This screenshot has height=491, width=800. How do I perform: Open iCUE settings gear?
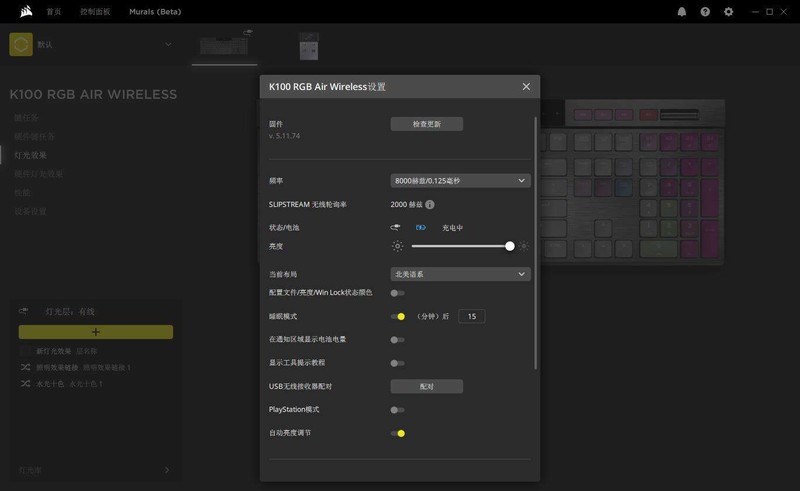pos(729,12)
